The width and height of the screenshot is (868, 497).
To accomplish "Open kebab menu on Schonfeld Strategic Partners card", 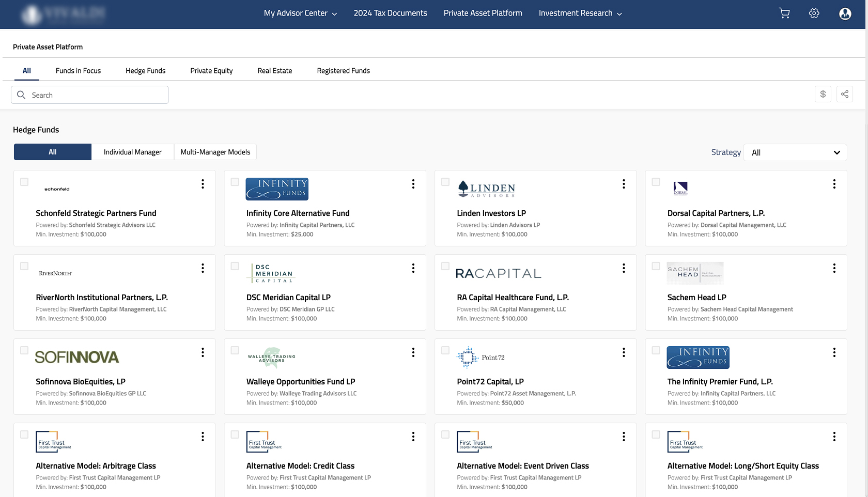I will 203,184.
